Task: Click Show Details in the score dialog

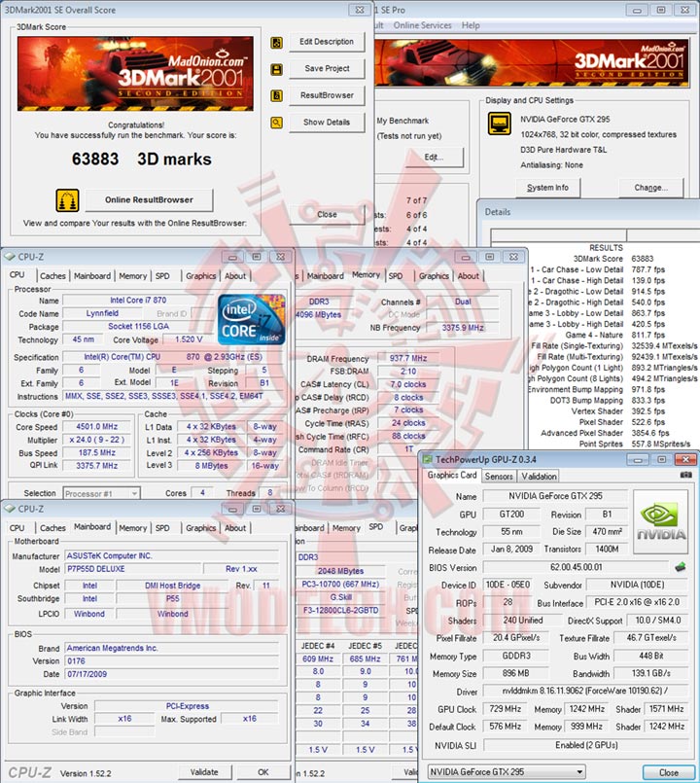Action: 327,122
